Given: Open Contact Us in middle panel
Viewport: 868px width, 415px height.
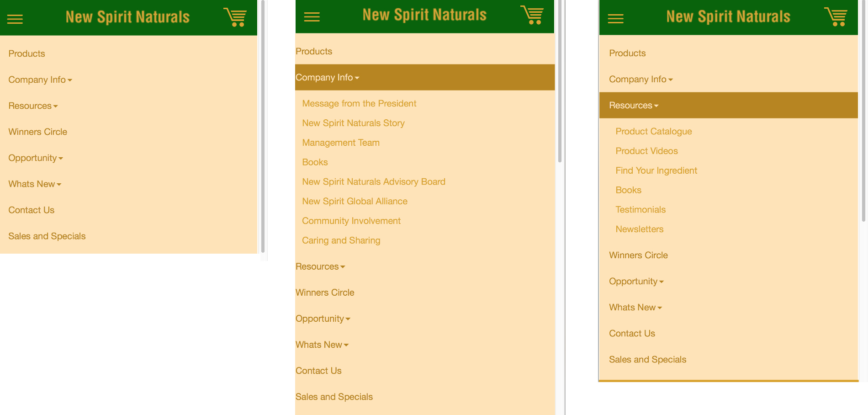Looking at the screenshot, I should [x=318, y=371].
